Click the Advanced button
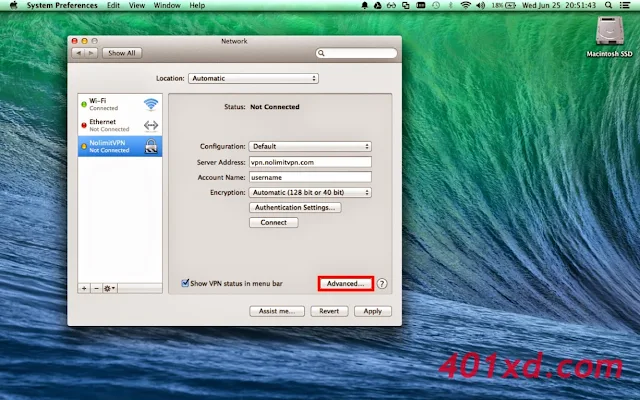The image size is (640, 400). click(345, 283)
